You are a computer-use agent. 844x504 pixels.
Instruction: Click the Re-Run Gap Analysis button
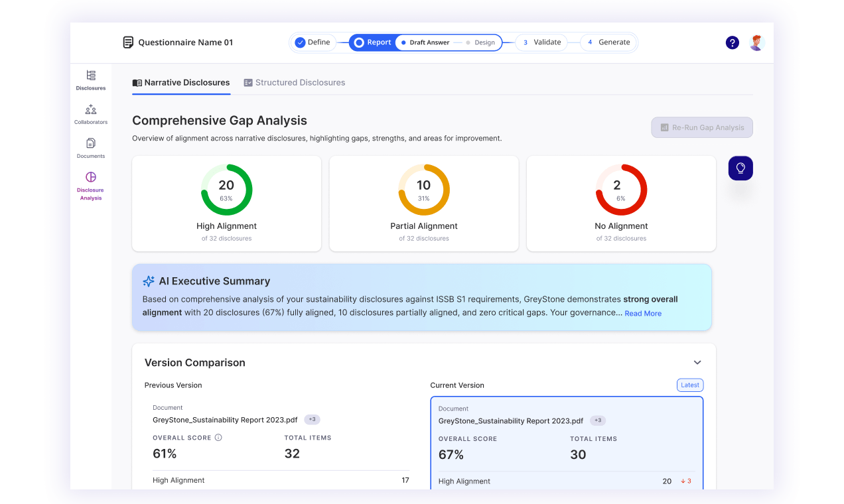pos(702,127)
